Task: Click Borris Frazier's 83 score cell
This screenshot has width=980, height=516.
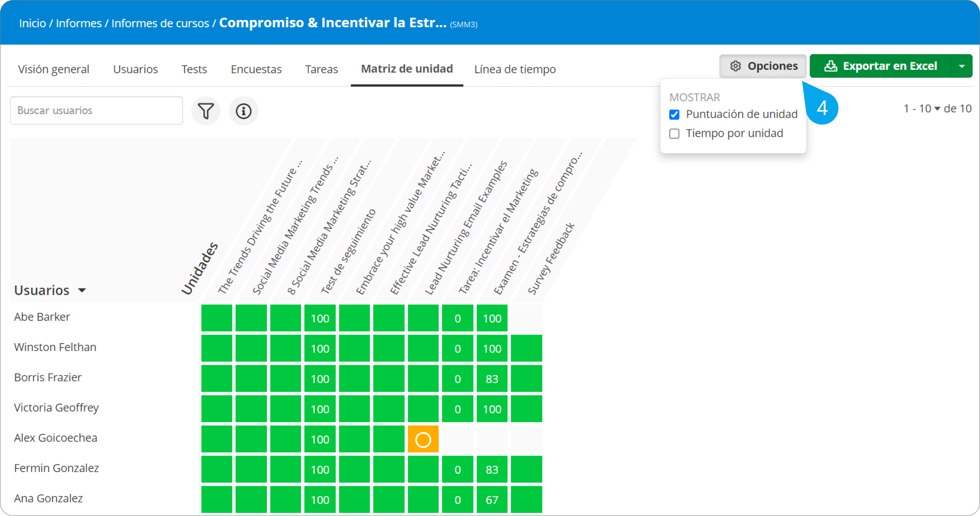Action: pyautogui.click(x=492, y=379)
